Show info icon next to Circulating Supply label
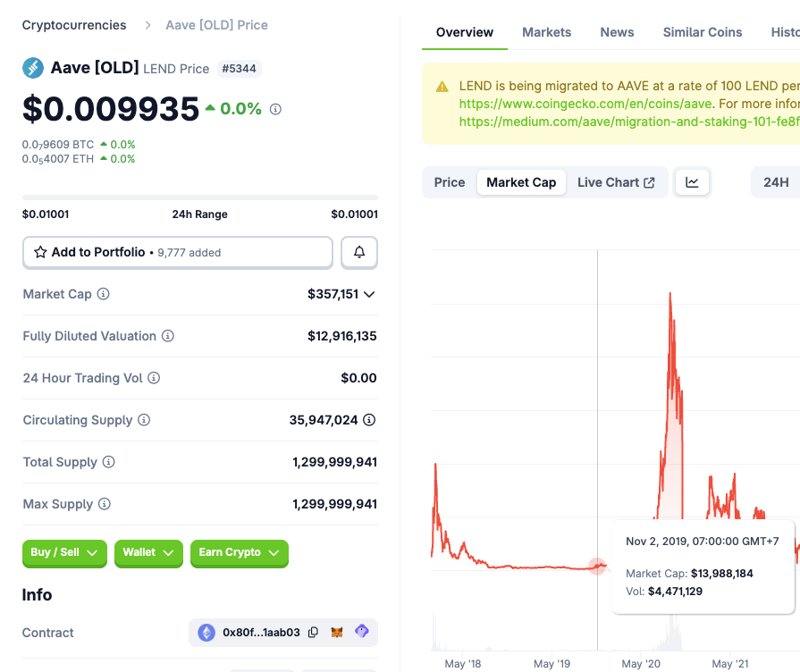 (x=144, y=420)
